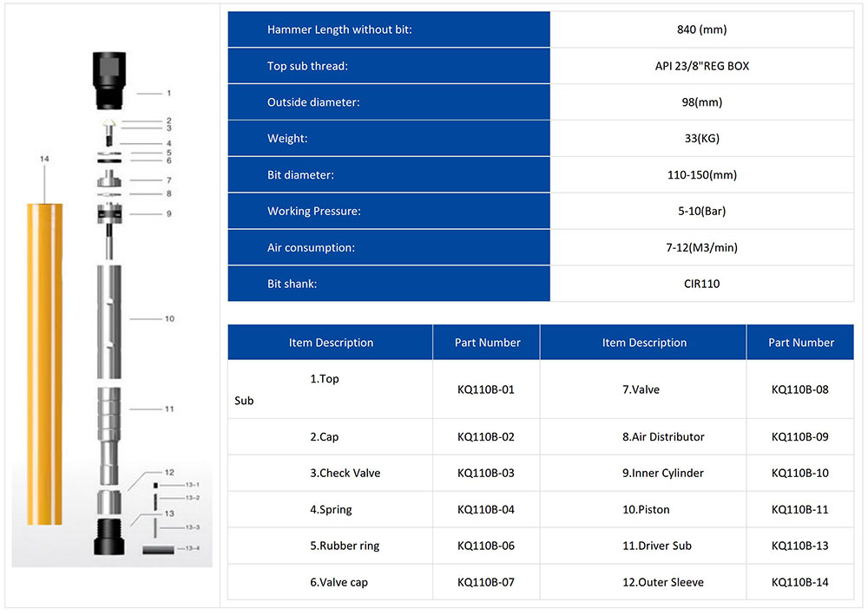Select the black threaded part labeled 13
The height and width of the screenshot is (615, 868).
point(110,536)
